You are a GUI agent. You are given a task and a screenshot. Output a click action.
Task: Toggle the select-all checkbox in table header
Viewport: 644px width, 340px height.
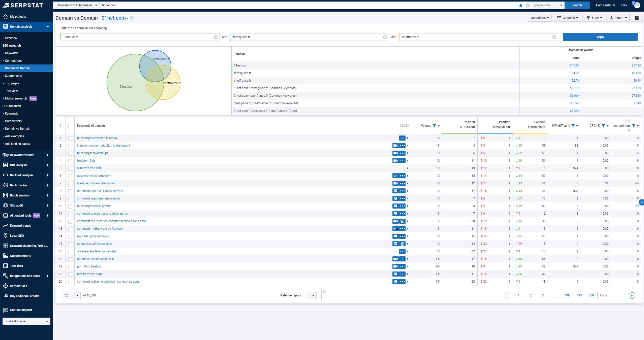(70, 126)
